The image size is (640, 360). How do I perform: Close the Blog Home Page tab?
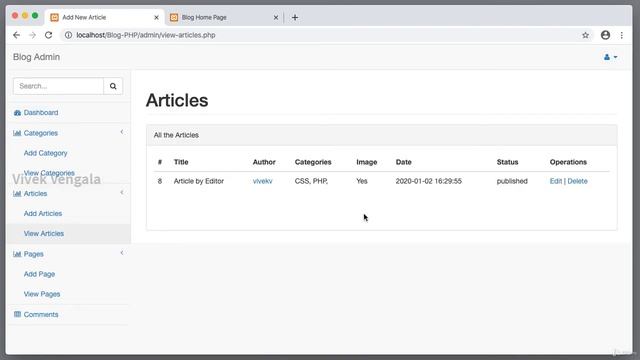(276, 18)
